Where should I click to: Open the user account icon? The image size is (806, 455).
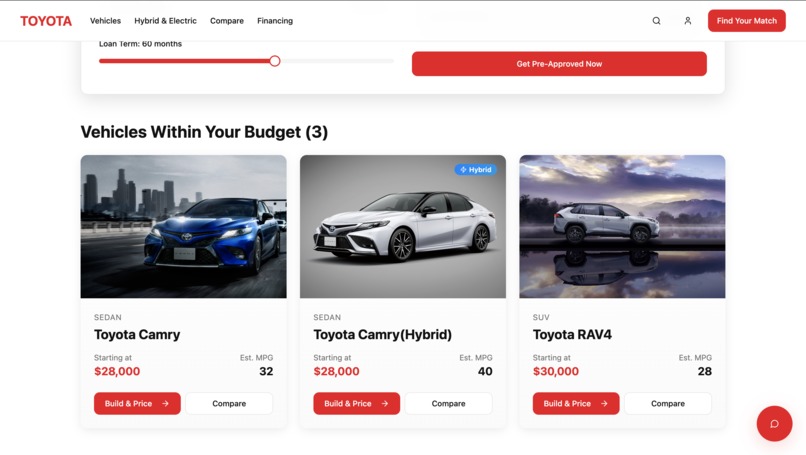tap(687, 21)
